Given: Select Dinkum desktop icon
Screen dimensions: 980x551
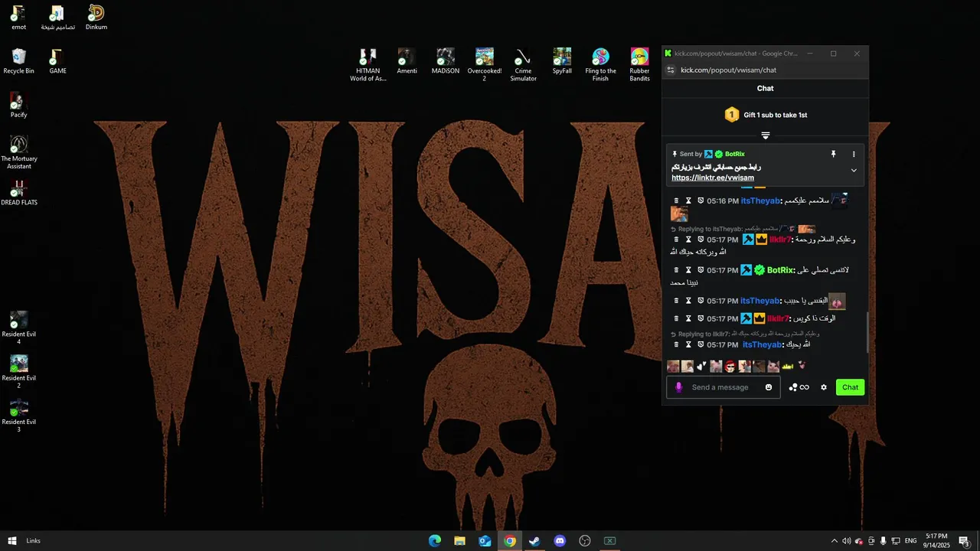Looking at the screenshot, I should point(96,18).
